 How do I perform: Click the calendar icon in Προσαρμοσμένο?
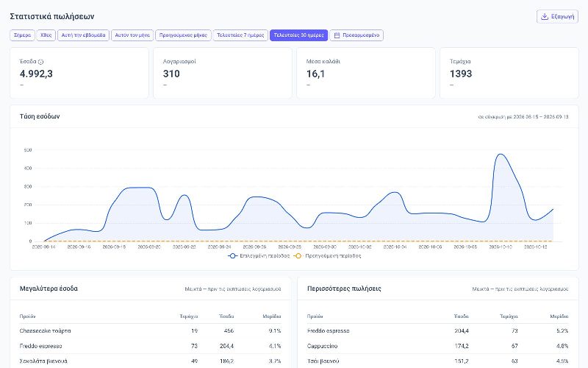pyautogui.click(x=337, y=35)
